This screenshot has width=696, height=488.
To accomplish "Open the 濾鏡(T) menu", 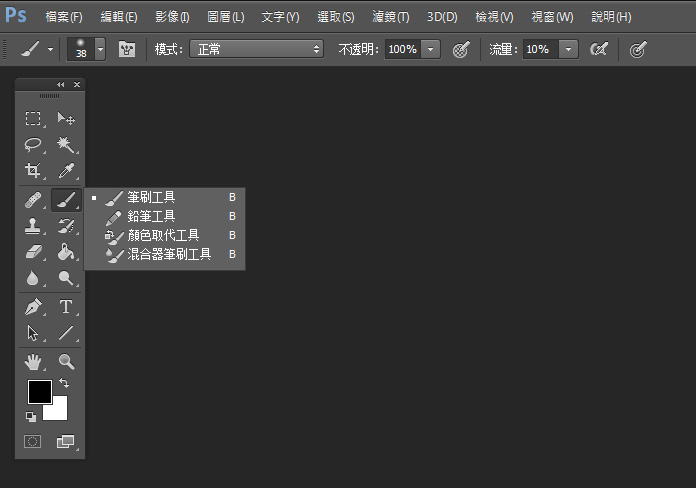I will (390, 17).
